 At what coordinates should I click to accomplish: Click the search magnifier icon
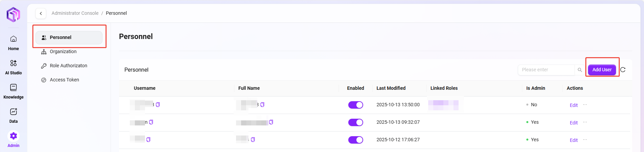coord(580,70)
